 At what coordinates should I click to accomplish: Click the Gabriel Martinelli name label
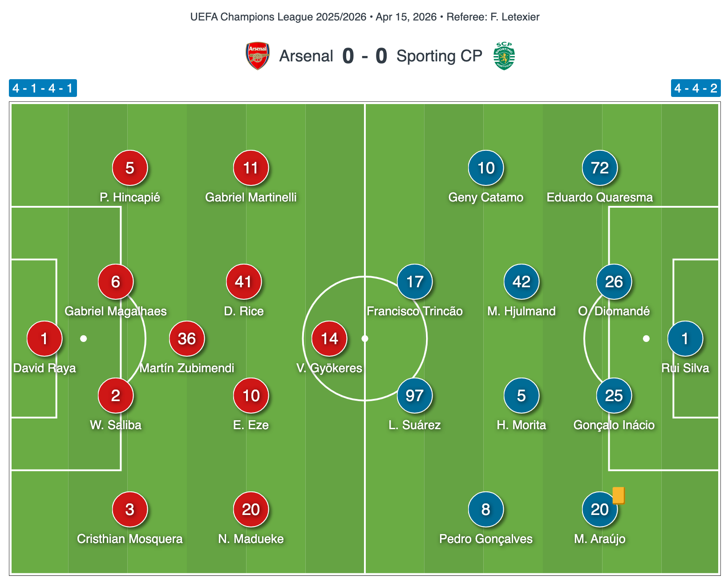251,197
